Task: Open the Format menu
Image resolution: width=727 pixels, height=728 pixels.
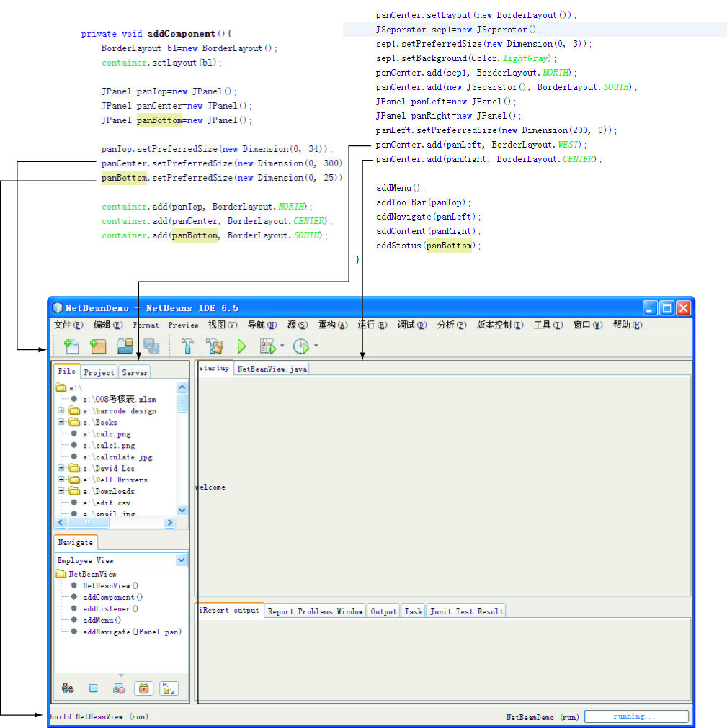Action: [146, 325]
